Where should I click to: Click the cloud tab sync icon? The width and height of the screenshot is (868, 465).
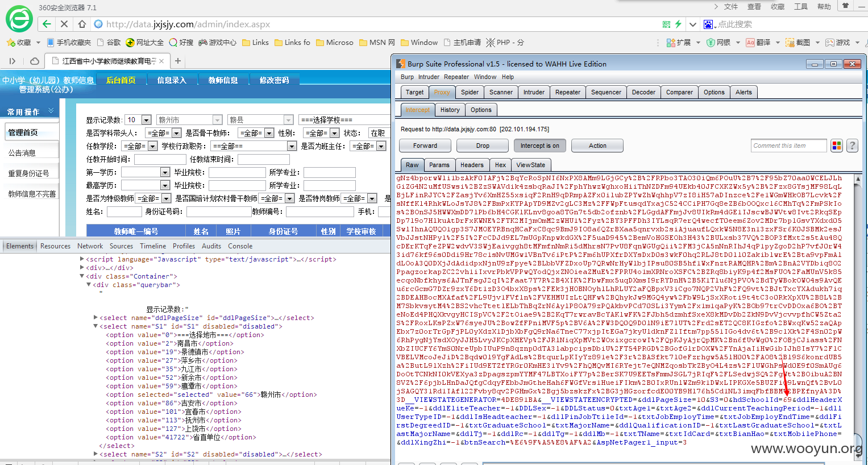tap(35, 61)
